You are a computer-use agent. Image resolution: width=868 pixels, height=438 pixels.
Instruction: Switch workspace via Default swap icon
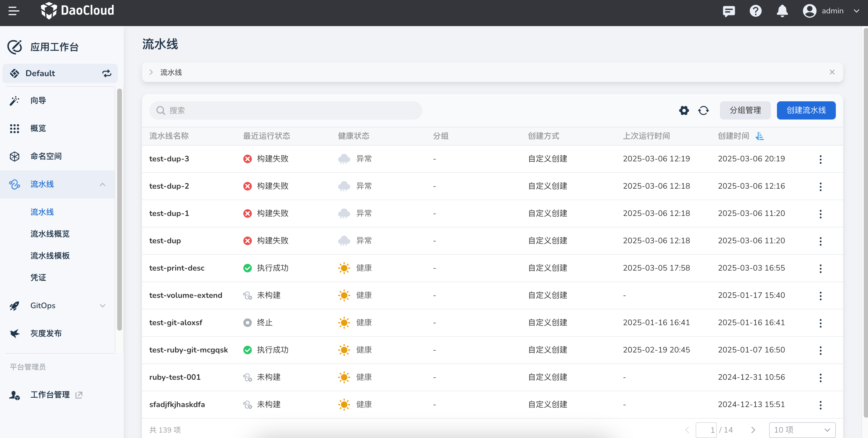pos(107,73)
